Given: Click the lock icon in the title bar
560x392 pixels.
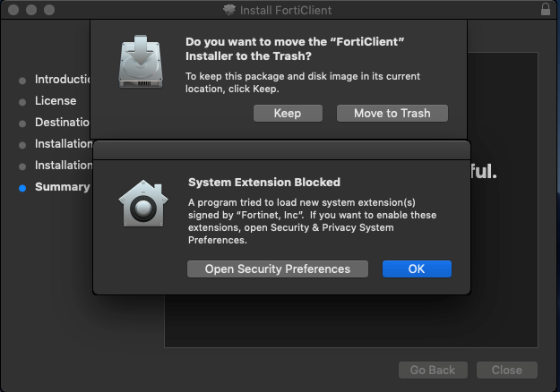Looking at the screenshot, I should coord(547,10).
